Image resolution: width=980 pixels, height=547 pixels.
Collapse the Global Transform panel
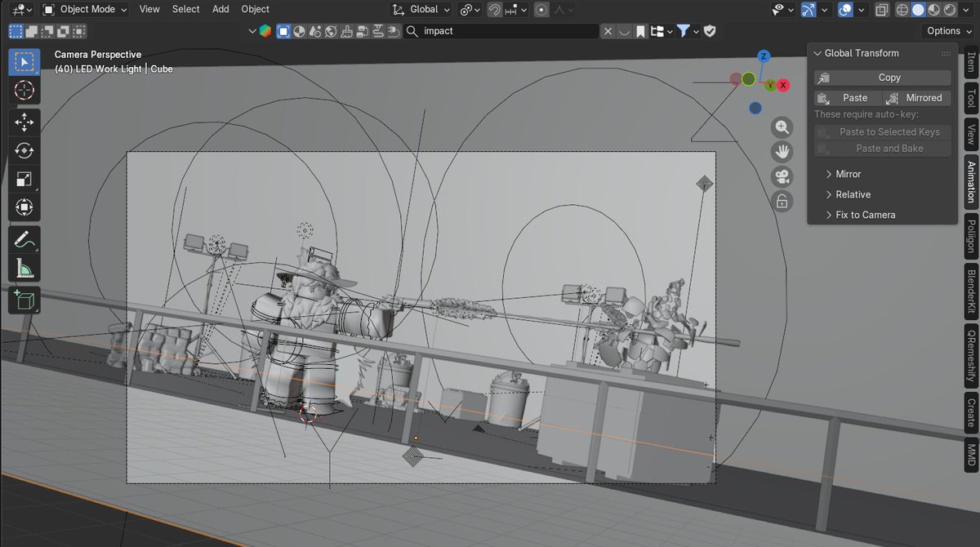pyautogui.click(x=817, y=53)
